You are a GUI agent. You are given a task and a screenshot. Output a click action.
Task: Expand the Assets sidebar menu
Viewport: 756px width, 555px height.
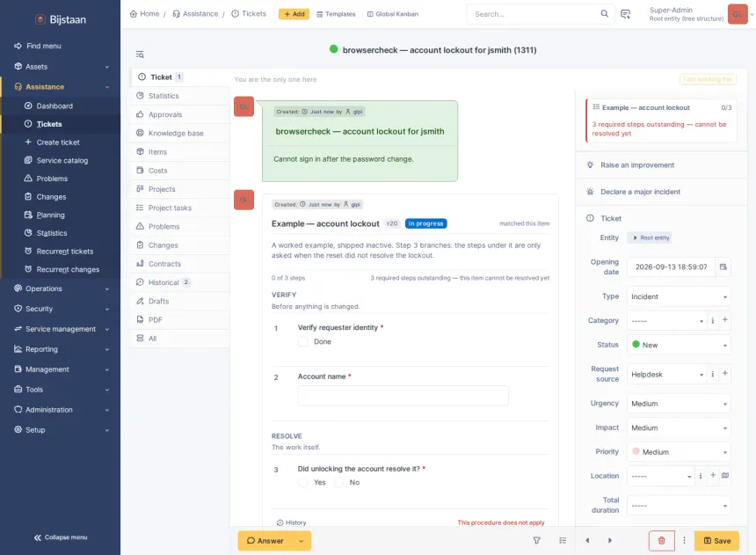61,67
